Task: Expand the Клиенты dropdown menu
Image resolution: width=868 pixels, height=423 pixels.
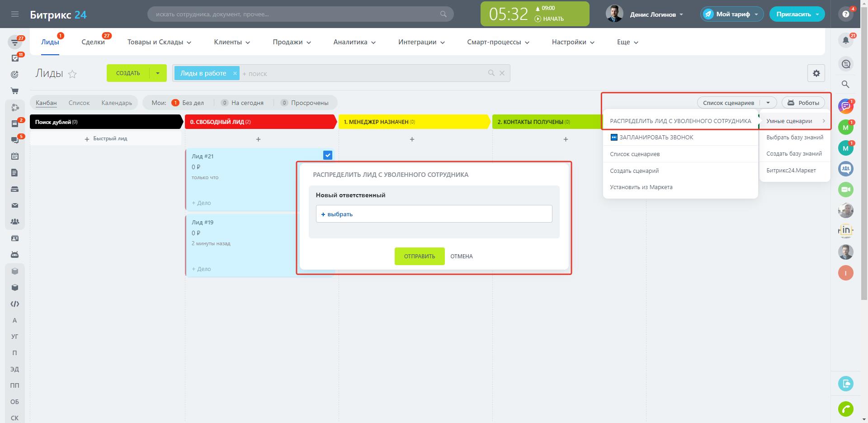Action: point(232,42)
